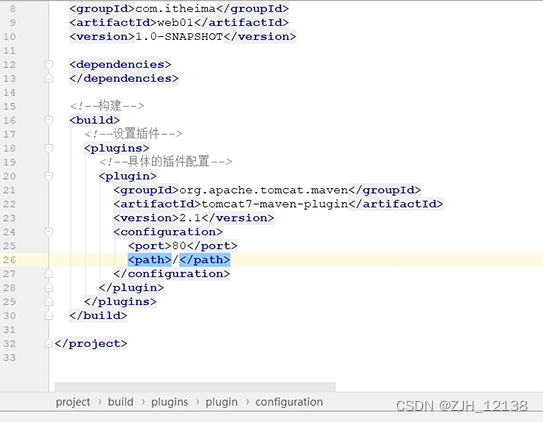Toggle fold at closing build line 30
Screen dimensions: 543x422
point(49,315)
